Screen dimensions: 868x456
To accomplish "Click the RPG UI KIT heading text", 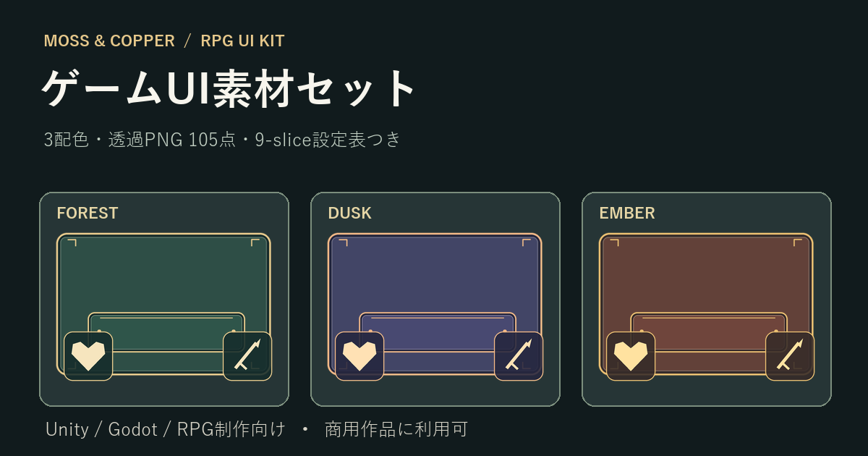I will 242,41.
